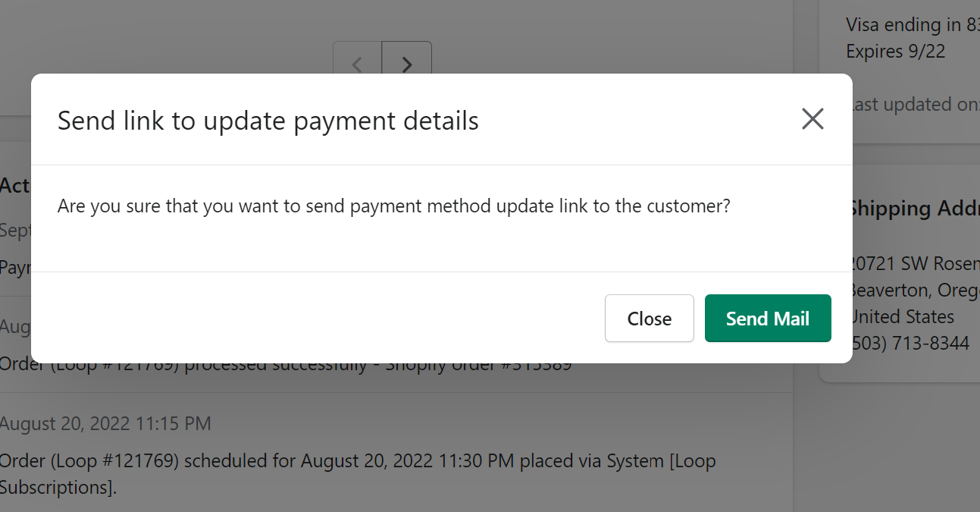Click the "August 20, 2022 11:15 PM" timestamp
The width and height of the screenshot is (980, 512).
tap(105, 423)
